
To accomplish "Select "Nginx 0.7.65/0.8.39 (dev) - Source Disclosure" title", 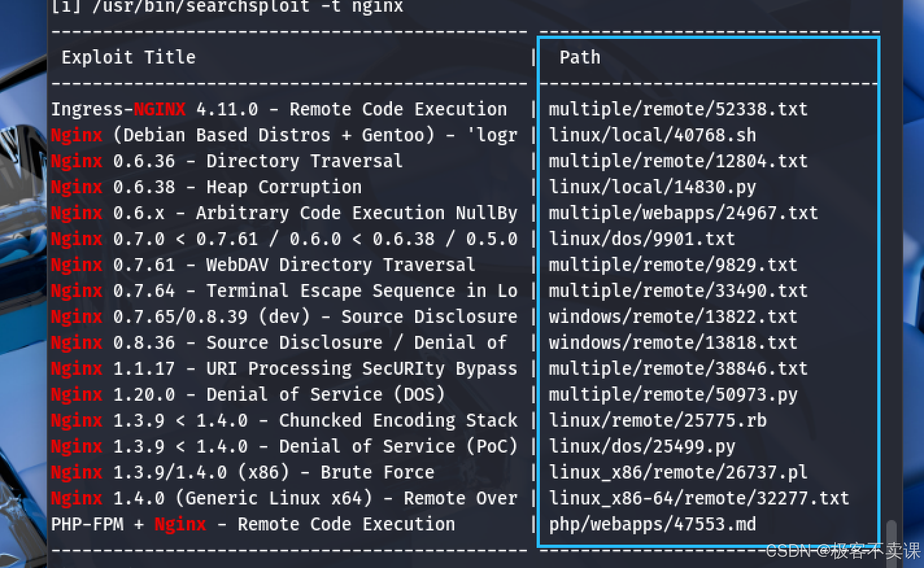I will tap(284, 316).
